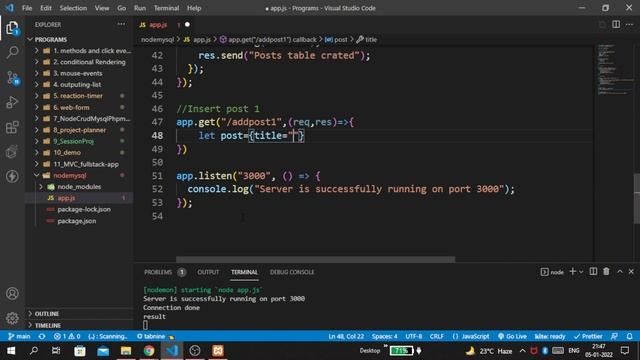Split the terminal panel
640x360 pixels.
click(593, 271)
